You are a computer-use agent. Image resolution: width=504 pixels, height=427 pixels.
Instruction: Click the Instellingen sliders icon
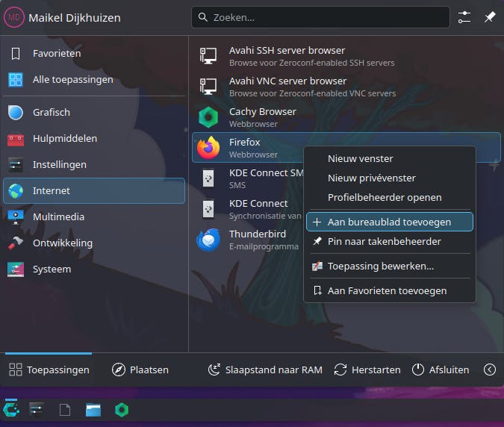[16, 165]
